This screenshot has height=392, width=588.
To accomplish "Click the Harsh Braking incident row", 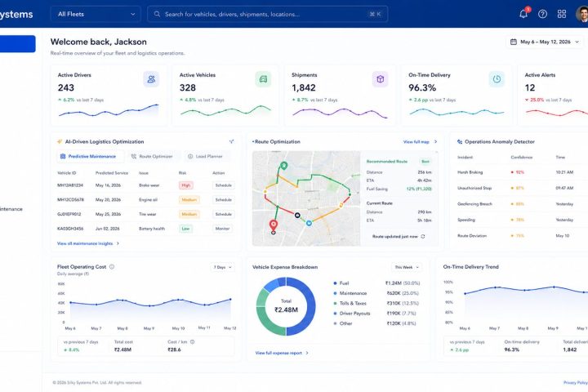I will click(x=521, y=172).
